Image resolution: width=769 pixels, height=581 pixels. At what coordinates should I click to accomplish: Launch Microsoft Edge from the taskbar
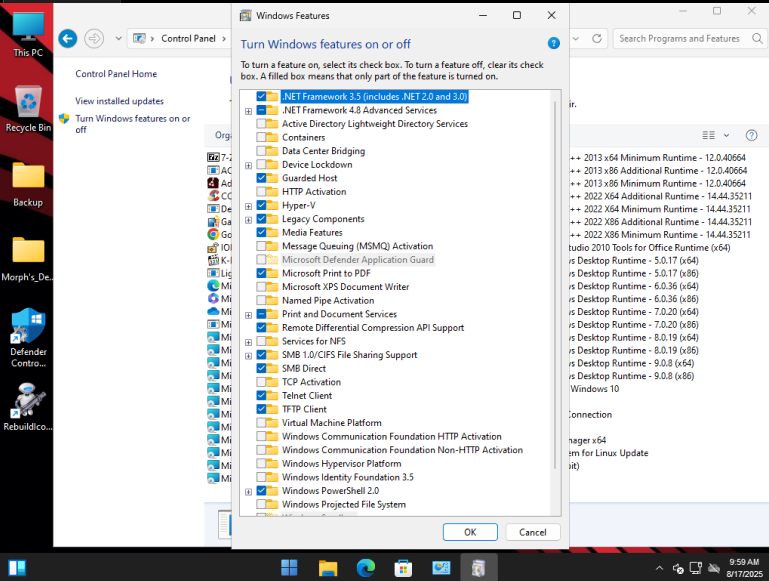point(365,568)
